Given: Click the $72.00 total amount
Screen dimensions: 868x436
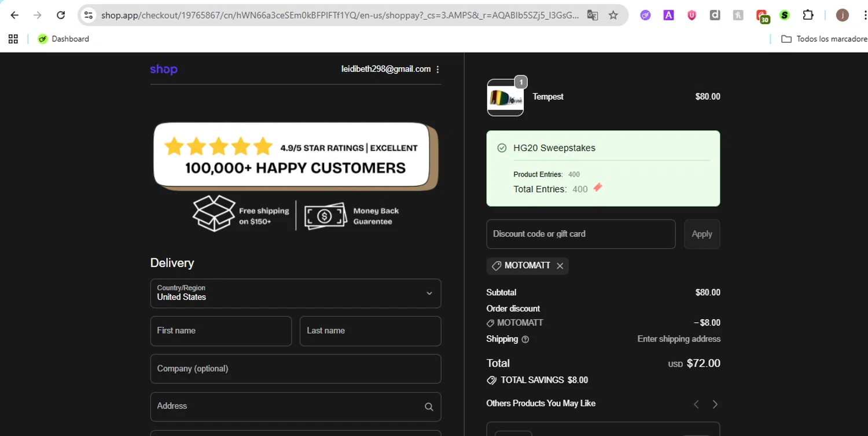Looking at the screenshot, I should pos(704,364).
